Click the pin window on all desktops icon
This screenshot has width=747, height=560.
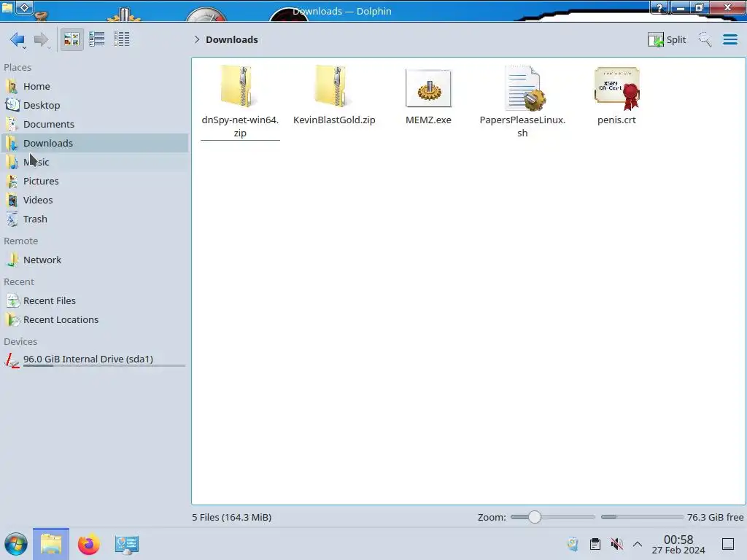tap(25, 7)
